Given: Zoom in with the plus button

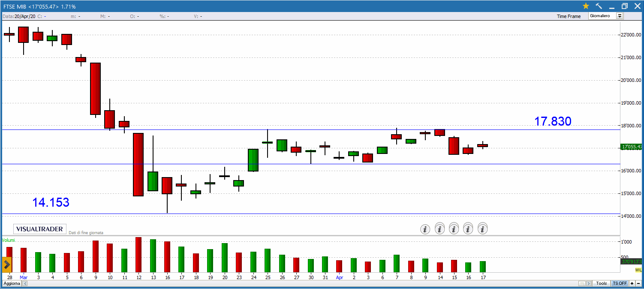Looking at the screenshot, I should (632, 283).
